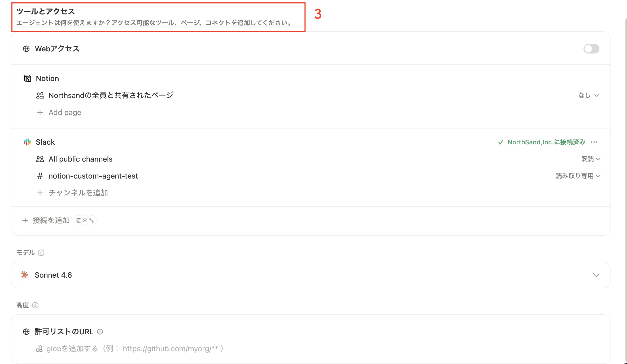The image size is (627, 364).
Task: Open 読み取り専用 dropdown for notion-custom-agent-test
Action: 578,176
